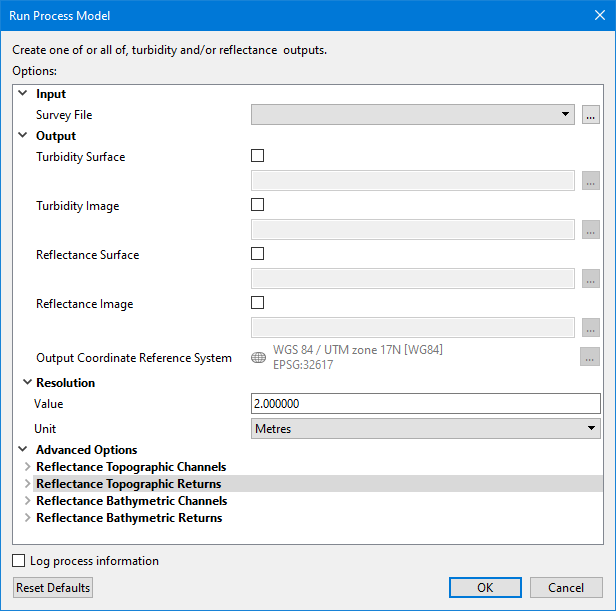Expand Reflectance Bathymetric Channels
The width and height of the screenshot is (616, 611).
pos(27,501)
